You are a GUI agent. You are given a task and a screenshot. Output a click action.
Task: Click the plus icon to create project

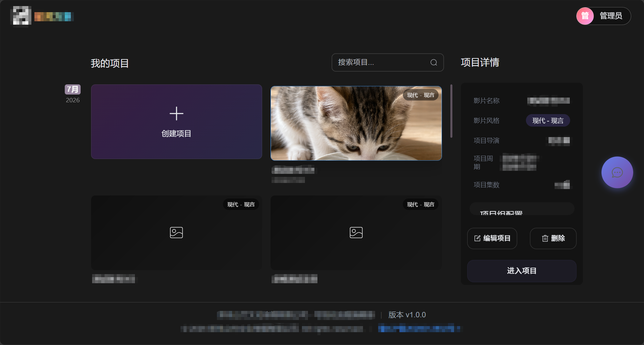[x=176, y=113]
